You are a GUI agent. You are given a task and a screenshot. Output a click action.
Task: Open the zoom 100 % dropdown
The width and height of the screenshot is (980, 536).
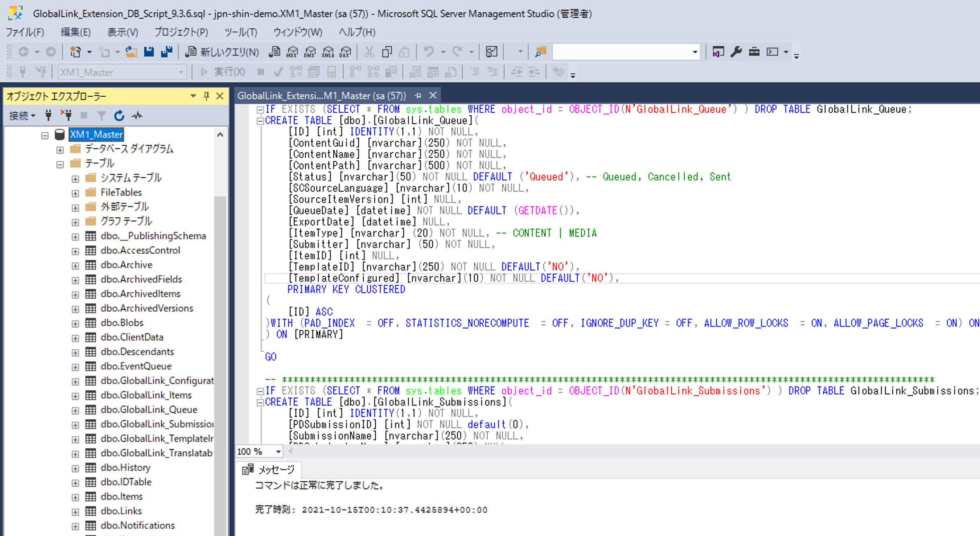click(x=278, y=451)
